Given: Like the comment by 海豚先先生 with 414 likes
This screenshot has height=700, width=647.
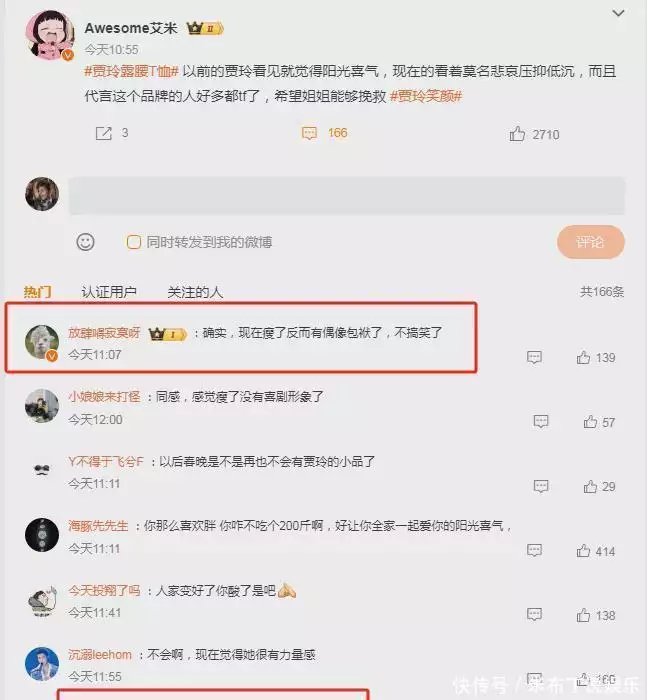Looking at the screenshot, I should [x=583, y=551].
